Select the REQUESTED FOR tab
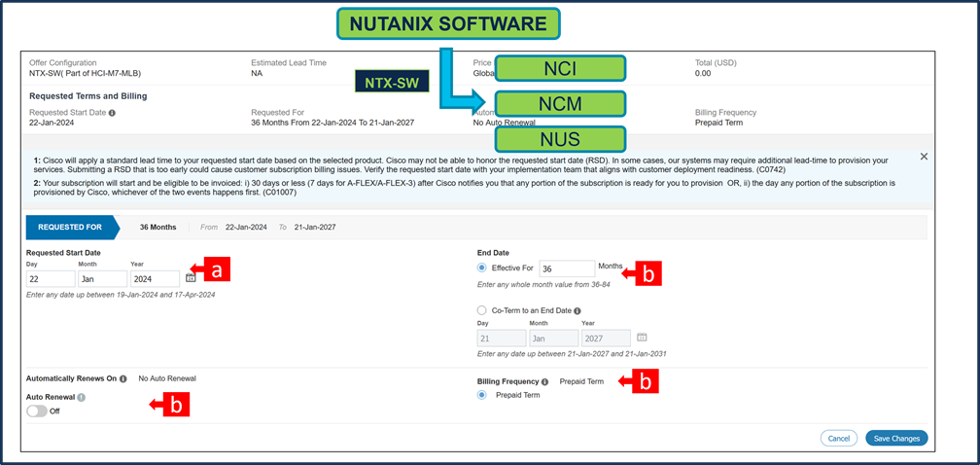Image resolution: width=980 pixels, height=465 pixels. click(x=73, y=228)
